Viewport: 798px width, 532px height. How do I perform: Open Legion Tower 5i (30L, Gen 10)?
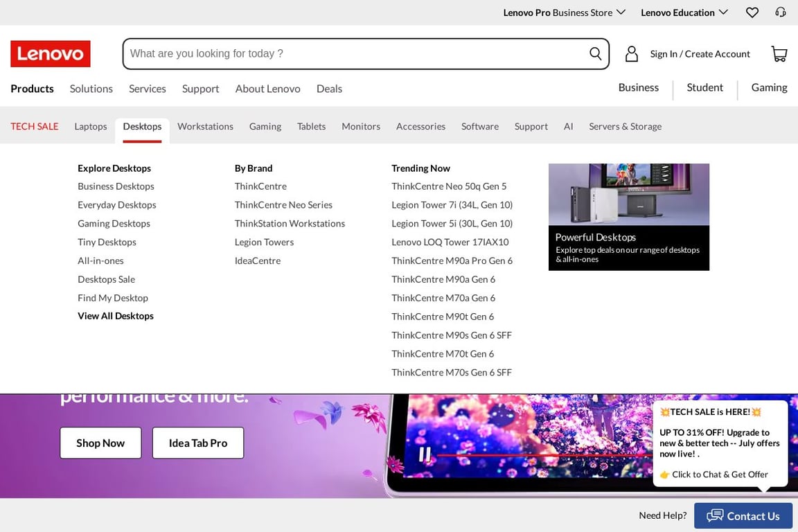click(452, 224)
